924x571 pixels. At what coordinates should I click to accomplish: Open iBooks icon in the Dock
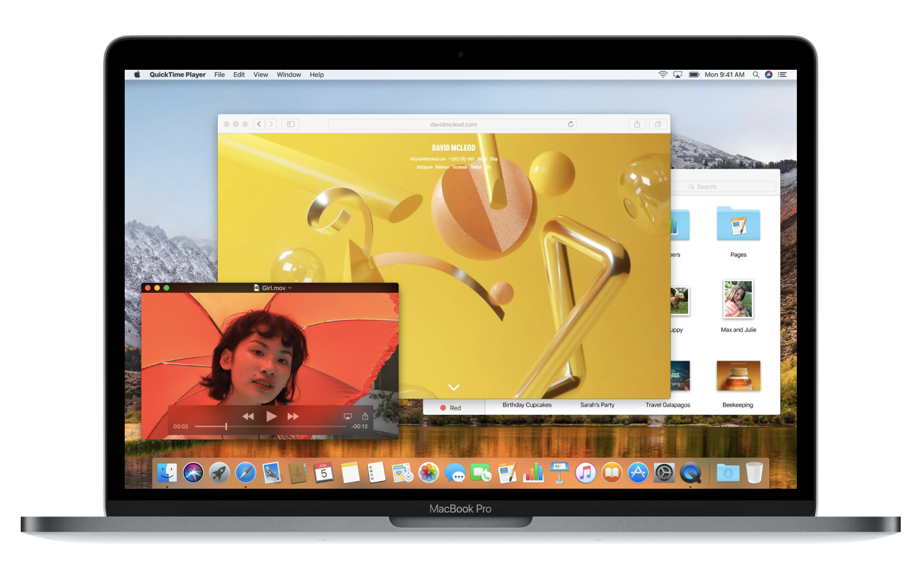612,473
